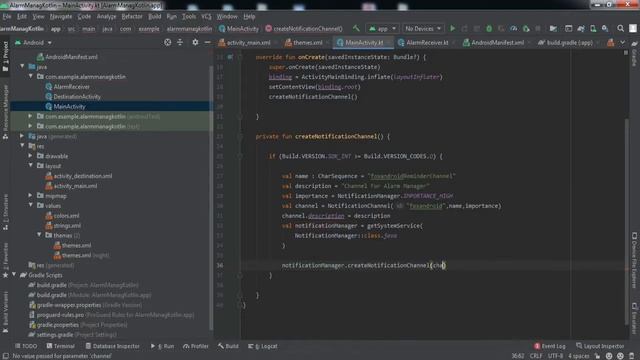
Task: Click the 4 spaces indent indicator
Action: pyautogui.click(x=578, y=356)
